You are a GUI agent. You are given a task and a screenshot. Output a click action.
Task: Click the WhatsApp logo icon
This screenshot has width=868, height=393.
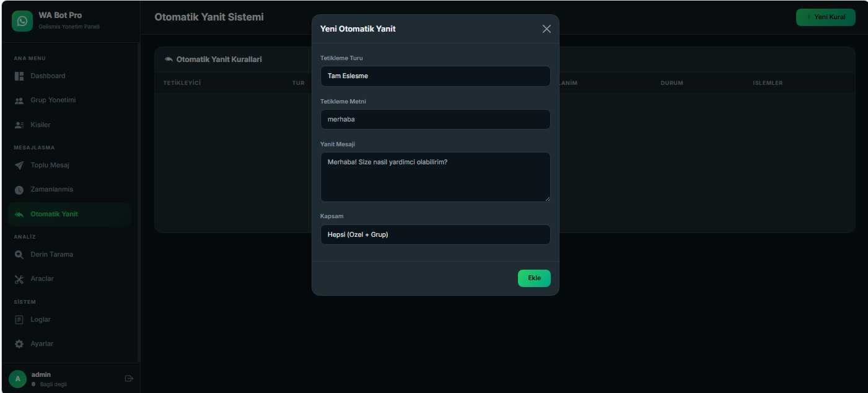click(x=22, y=21)
